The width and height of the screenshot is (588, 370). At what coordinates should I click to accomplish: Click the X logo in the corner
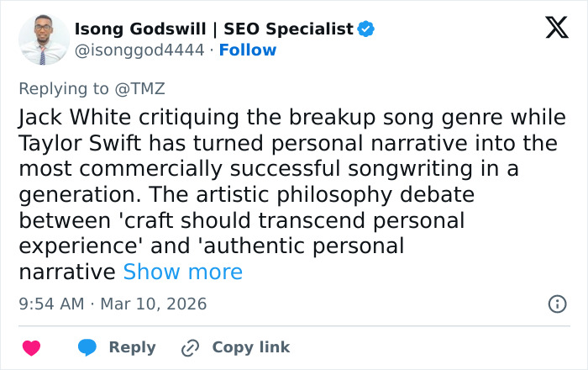(556, 29)
